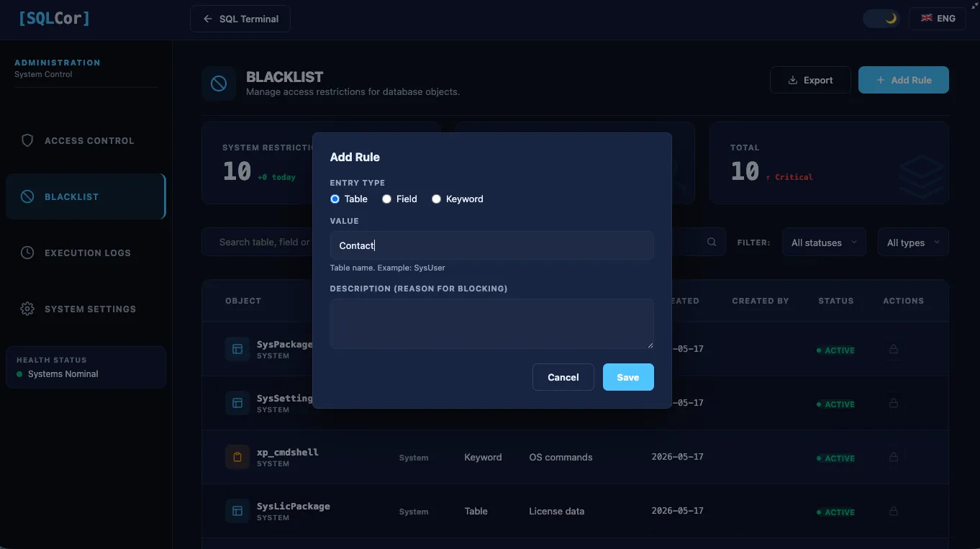Viewport: 980px width, 549px height.
Task: Open the All types filter dropdown
Action: (x=913, y=242)
